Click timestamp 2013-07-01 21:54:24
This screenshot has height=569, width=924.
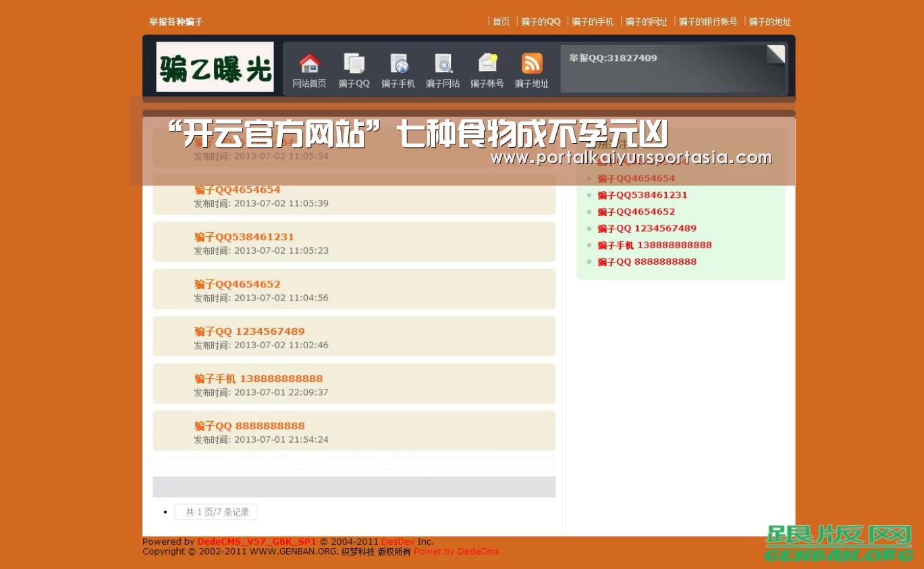(281, 439)
